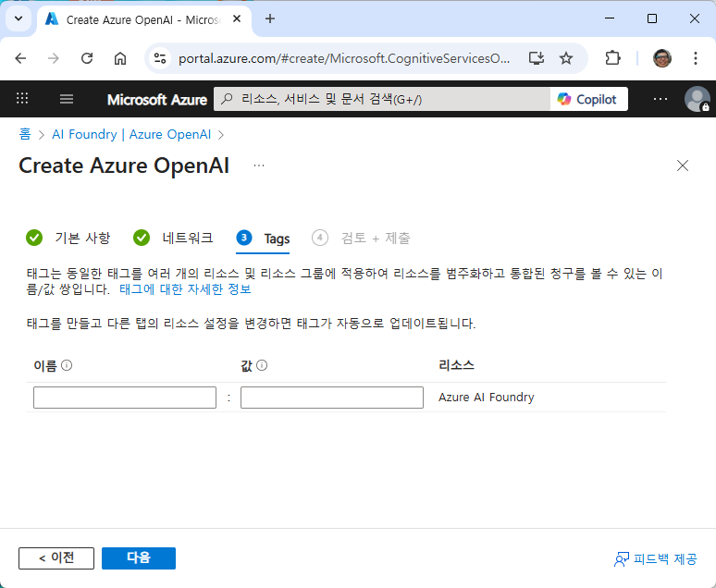
Task: Go back in browser history
Action: 20,58
